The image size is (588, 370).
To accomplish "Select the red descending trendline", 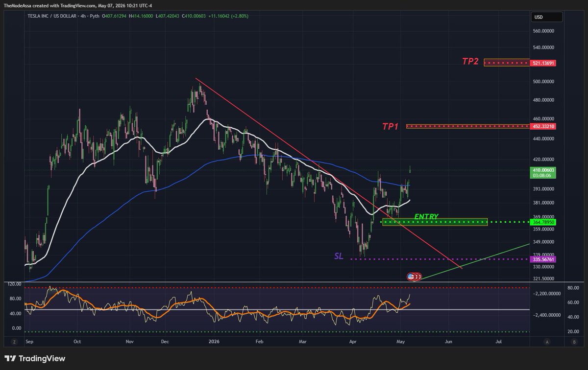I will point(328,173).
